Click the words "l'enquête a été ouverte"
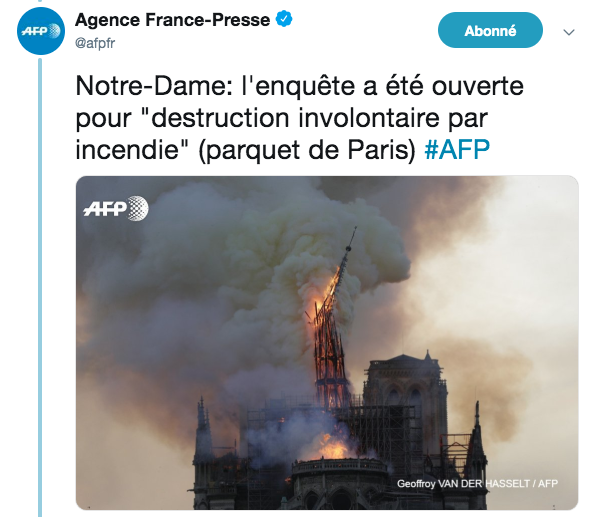Image resolution: width=600 pixels, height=517 pixels. 382,86
